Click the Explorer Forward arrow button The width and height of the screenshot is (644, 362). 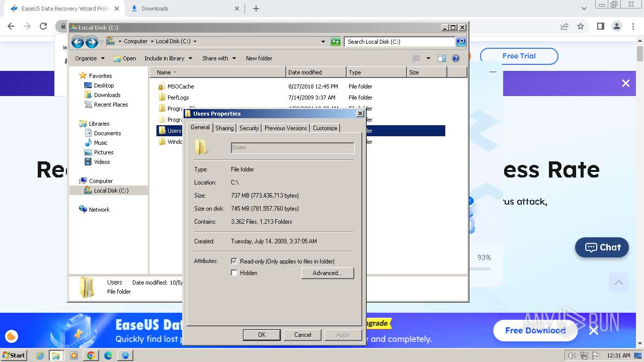point(92,42)
